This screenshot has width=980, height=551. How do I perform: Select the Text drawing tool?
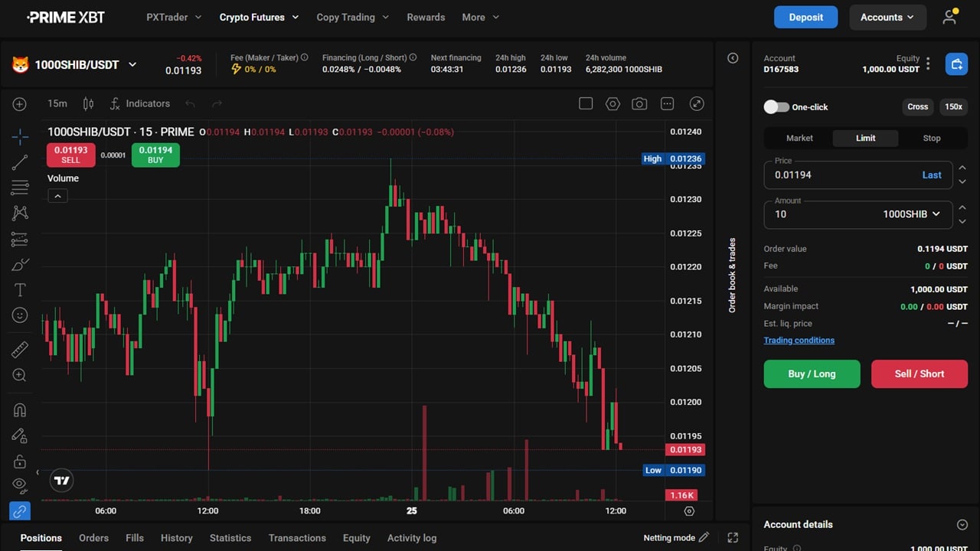pos(19,289)
